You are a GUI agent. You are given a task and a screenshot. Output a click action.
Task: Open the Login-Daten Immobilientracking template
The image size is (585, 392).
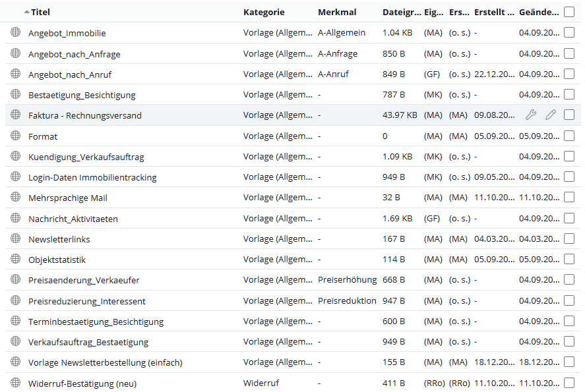tap(92, 177)
